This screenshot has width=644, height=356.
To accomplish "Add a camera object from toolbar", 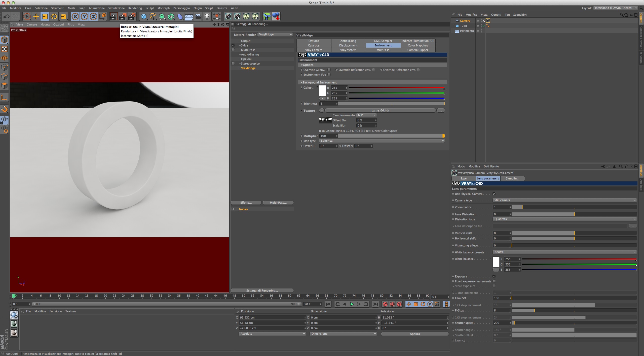I will pyautogui.click(x=198, y=17).
